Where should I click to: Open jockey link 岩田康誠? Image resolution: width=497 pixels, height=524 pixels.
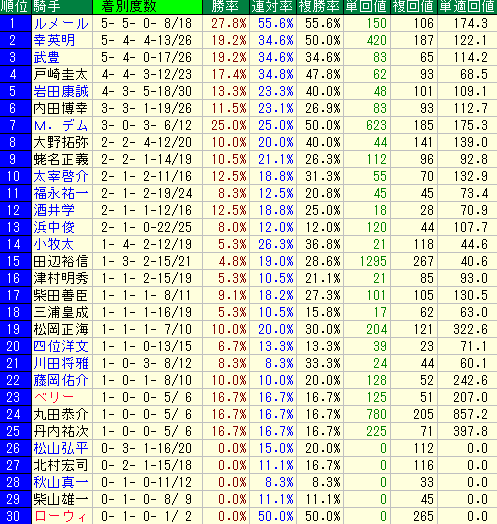61,92
